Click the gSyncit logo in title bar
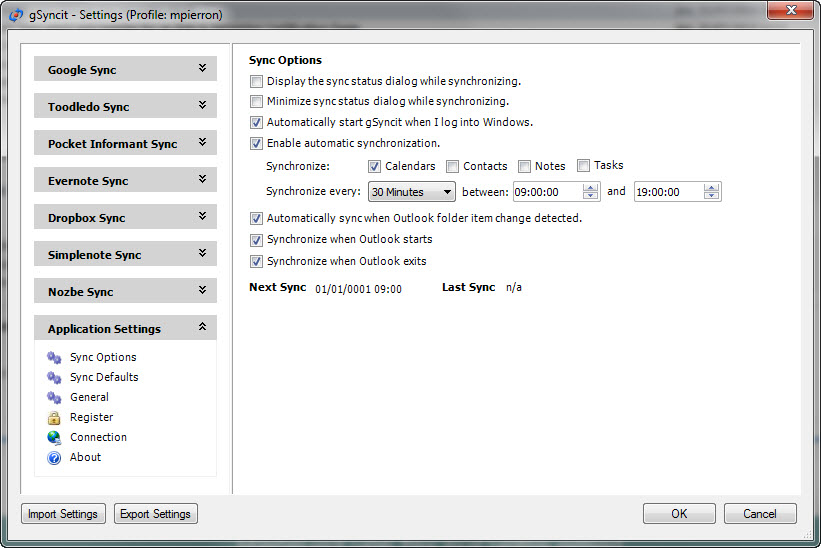The image size is (821, 548). (x=17, y=15)
